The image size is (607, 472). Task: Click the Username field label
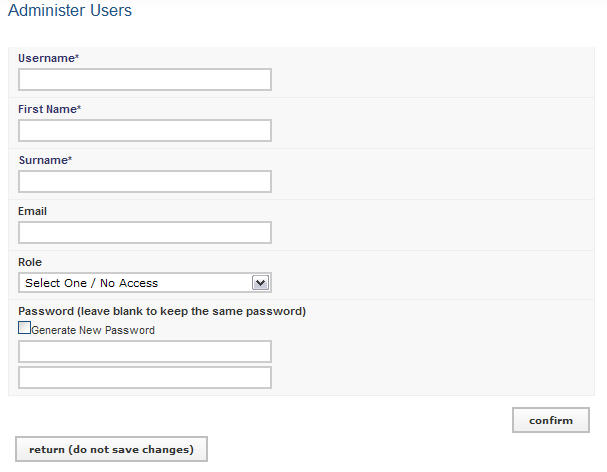point(46,58)
